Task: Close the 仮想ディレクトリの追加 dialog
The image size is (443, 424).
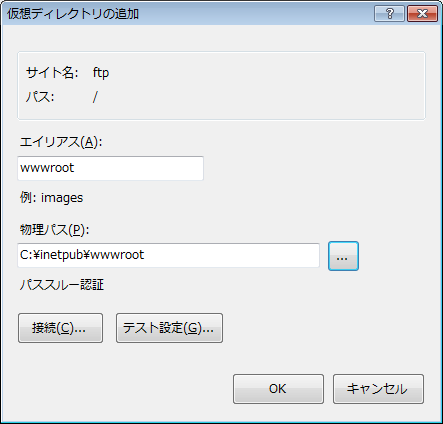Action: click(x=422, y=14)
